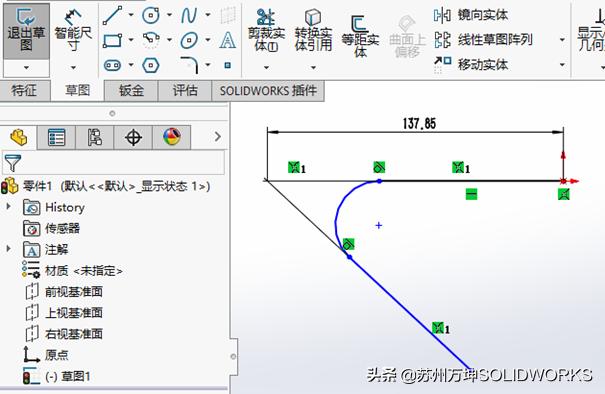
Task: Open dropdown under Exit Sketch button
Action: [x=26, y=68]
